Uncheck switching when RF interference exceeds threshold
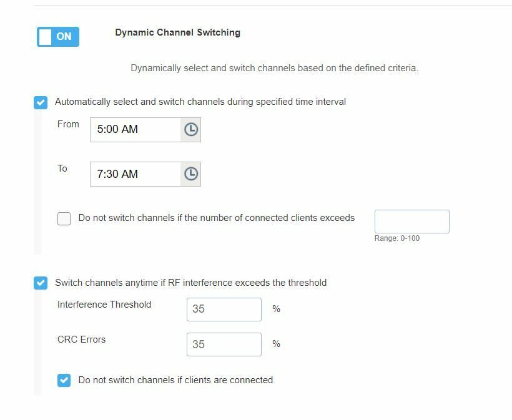 pos(41,283)
